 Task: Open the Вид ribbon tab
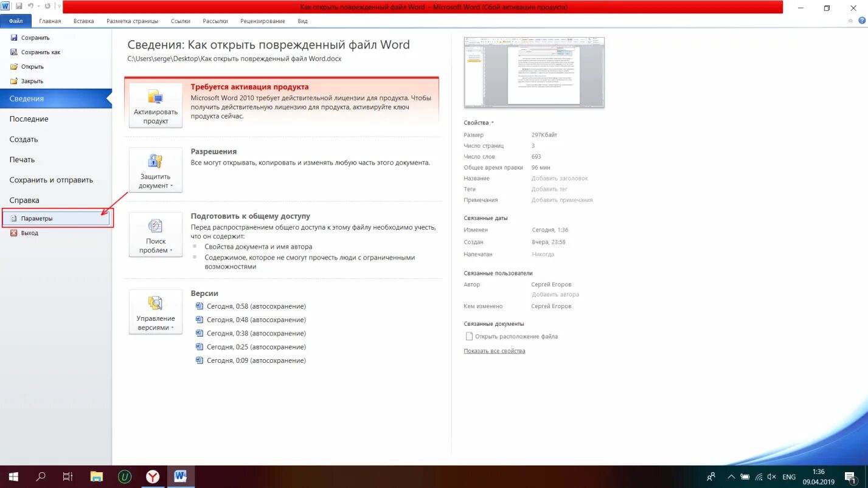pyautogui.click(x=302, y=21)
